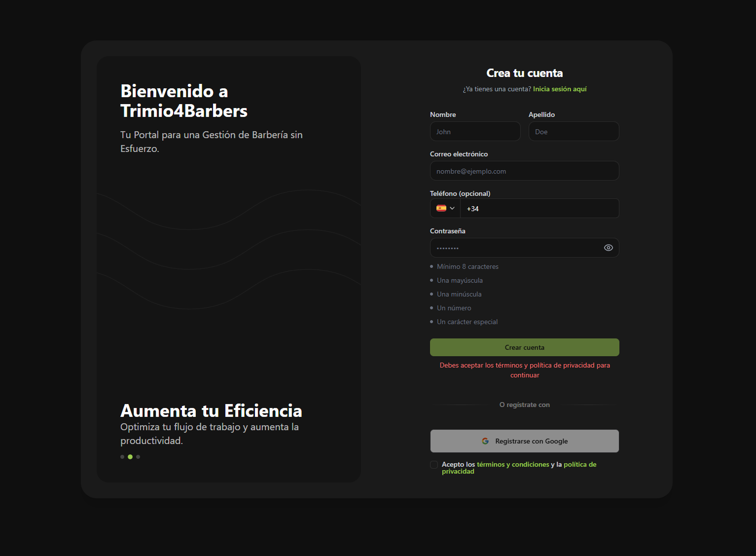Select the first carousel dot
The height and width of the screenshot is (556, 756).
[x=122, y=457]
